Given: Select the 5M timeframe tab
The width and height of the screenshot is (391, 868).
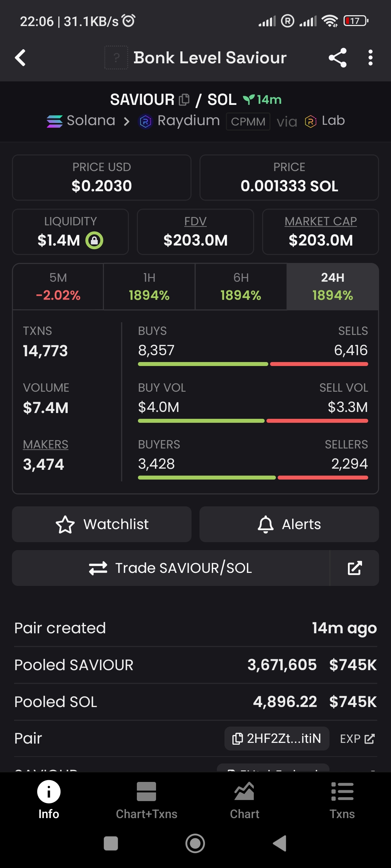Looking at the screenshot, I should (58, 287).
